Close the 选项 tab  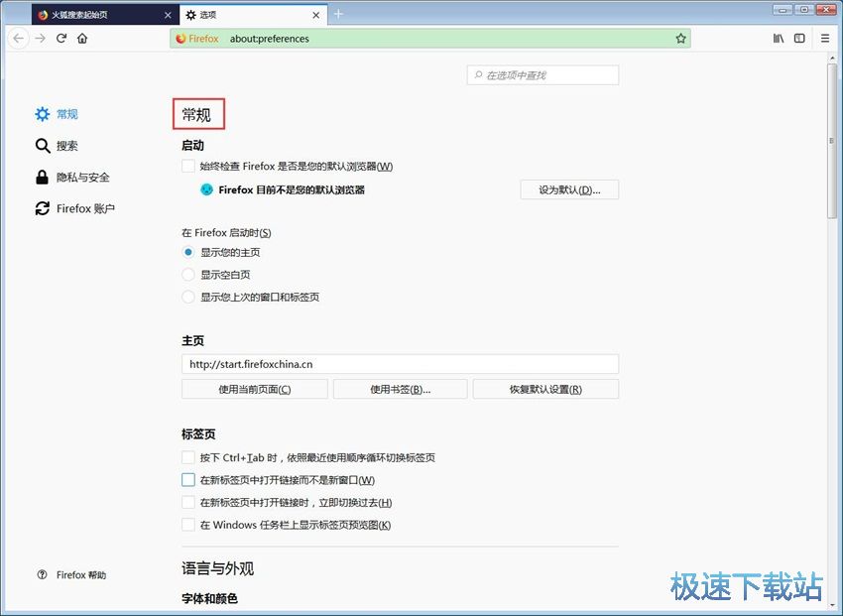tap(316, 15)
